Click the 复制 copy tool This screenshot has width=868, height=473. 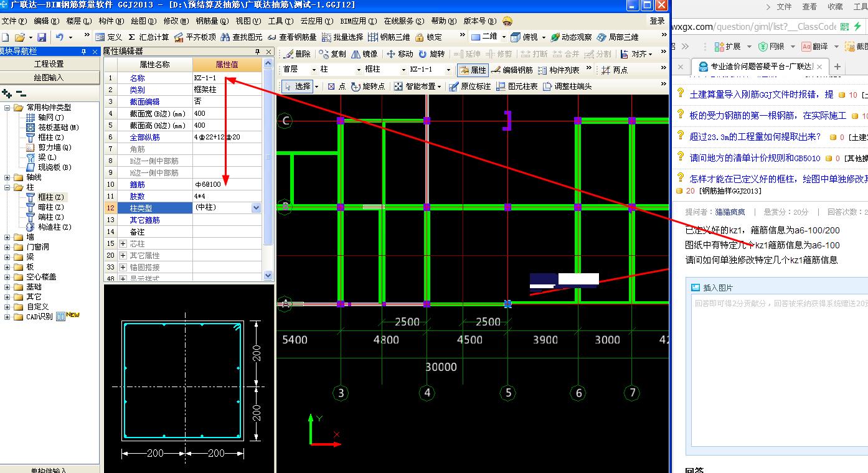click(x=332, y=54)
